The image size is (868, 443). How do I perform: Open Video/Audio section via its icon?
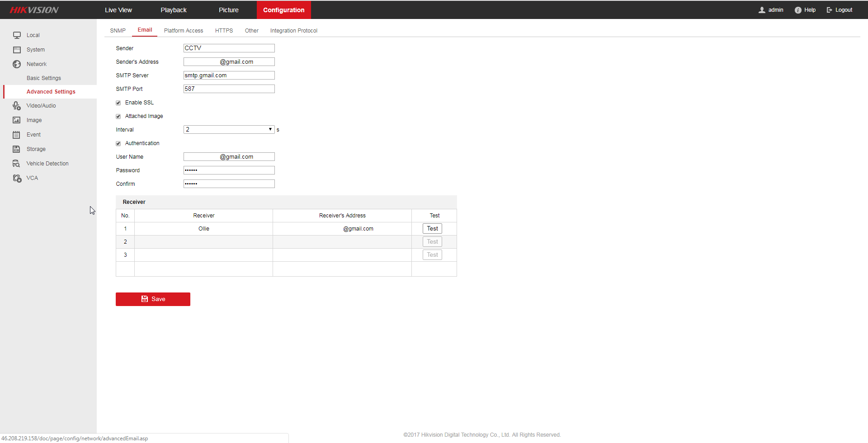coord(17,106)
